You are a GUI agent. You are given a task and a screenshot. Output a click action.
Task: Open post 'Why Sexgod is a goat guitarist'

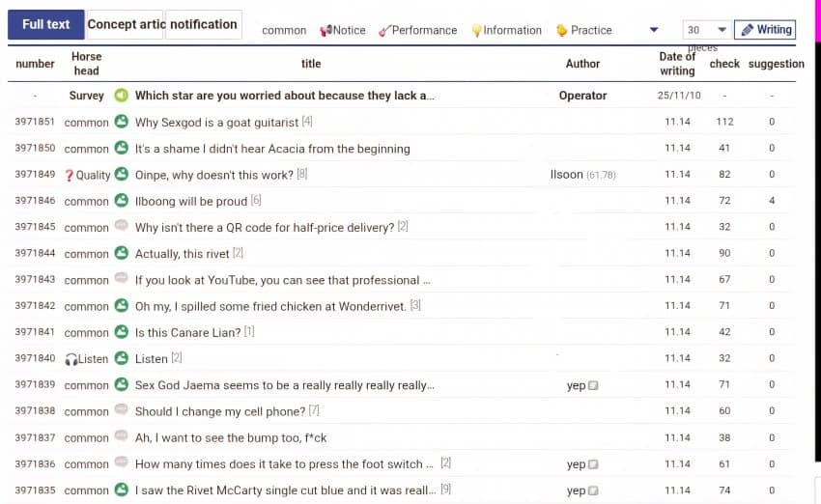click(x=216, y=122)
